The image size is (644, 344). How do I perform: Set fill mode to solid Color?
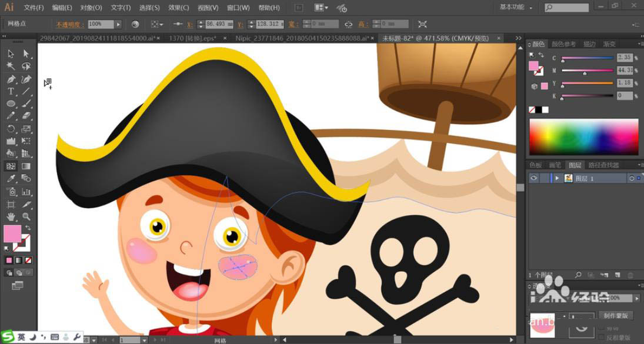coord(9,260)
